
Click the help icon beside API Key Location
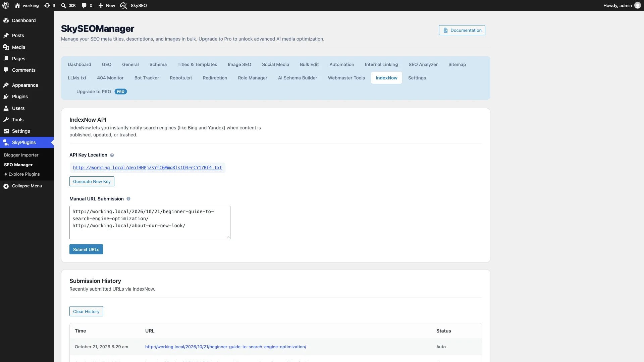coord(112,155)
